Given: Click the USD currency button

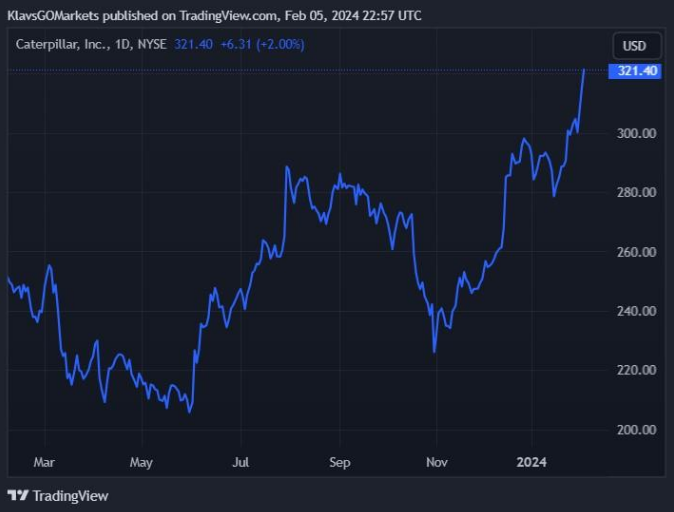Looking at the screenshot, I should (x=637, y=46).
